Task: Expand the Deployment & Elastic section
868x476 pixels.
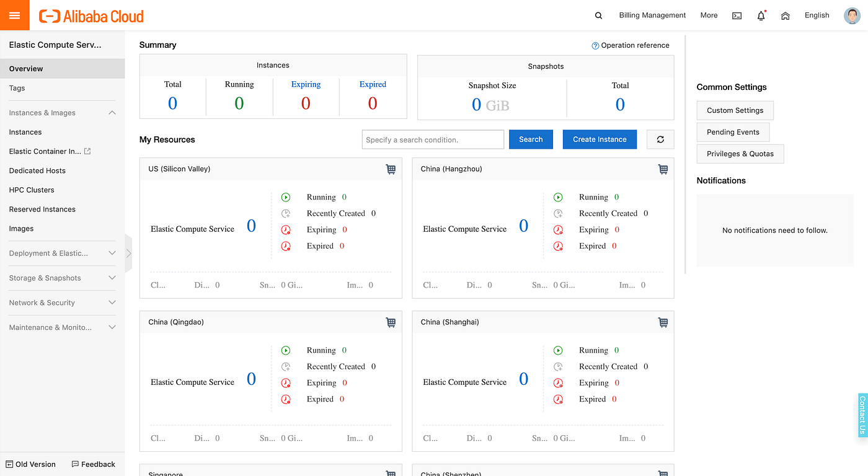Action: [x=112, y=253]
